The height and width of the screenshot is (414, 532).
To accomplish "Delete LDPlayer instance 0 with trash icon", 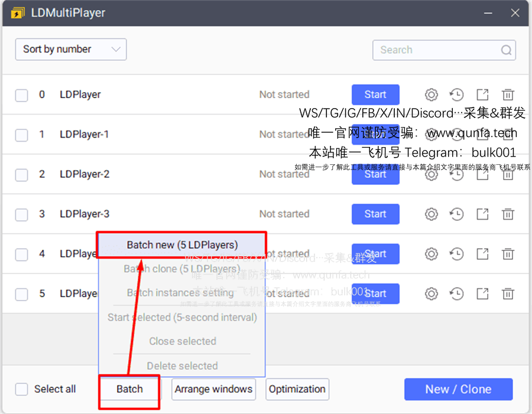I will pos(508,94).
